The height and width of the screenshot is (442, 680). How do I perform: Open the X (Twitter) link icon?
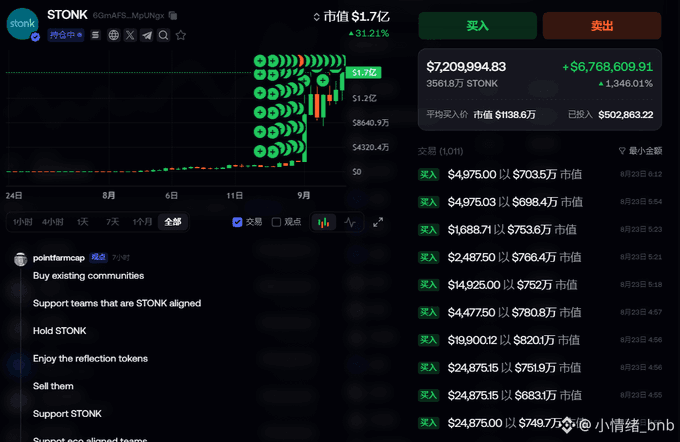130,35
